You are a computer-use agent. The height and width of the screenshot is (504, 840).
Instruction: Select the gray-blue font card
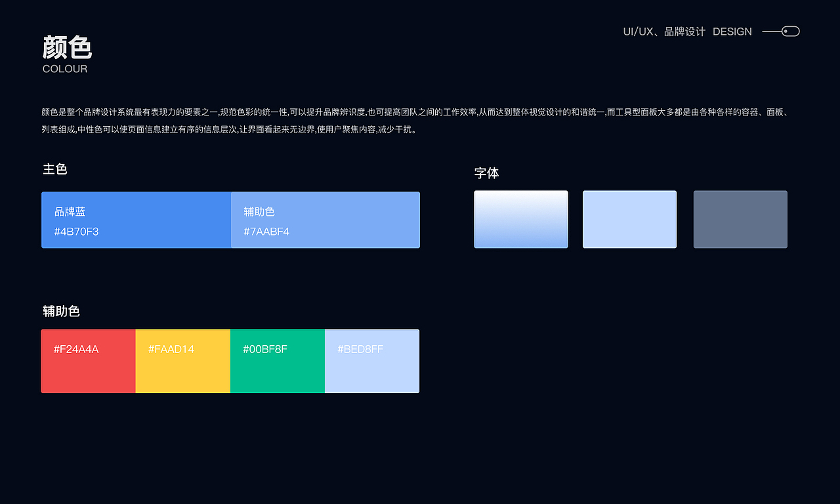[x=740, y=219]
